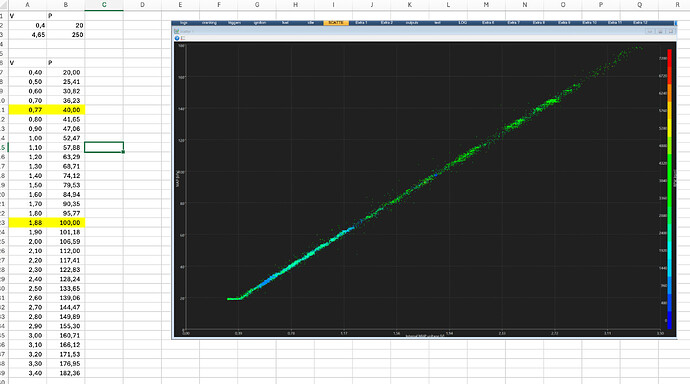Screen dimensions: 690x384
Task: Select the LOG tab
Action: point(462,22)
